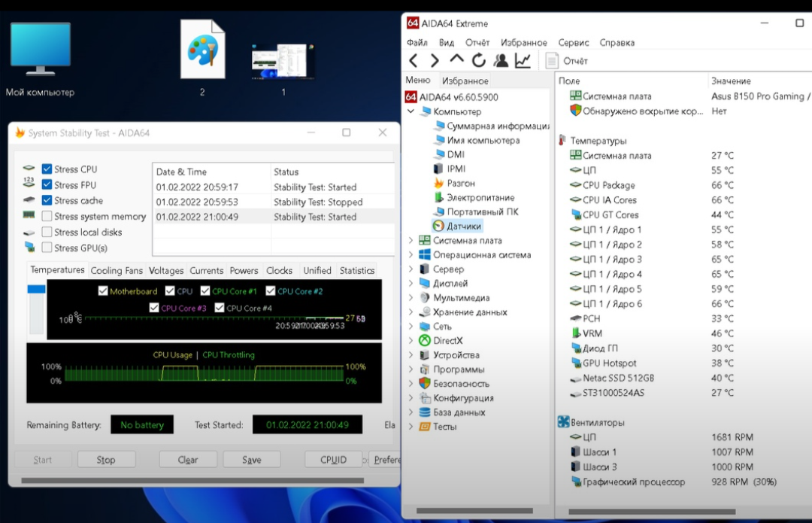Viewport: 812px width, 523px height.
Task: Click the AIDA64 v6.60.5900 root node
Action: click(x=452, y=97)
